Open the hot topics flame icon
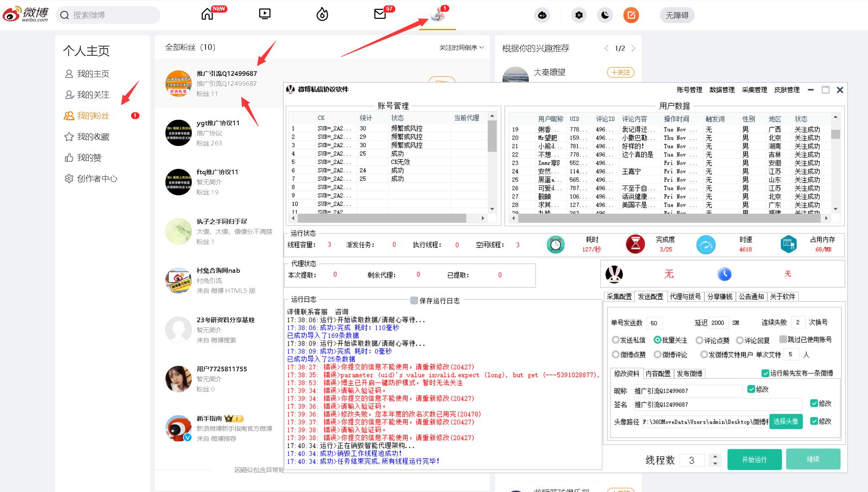This screenshot has width=868, height=492. click(x=322, y=15)
